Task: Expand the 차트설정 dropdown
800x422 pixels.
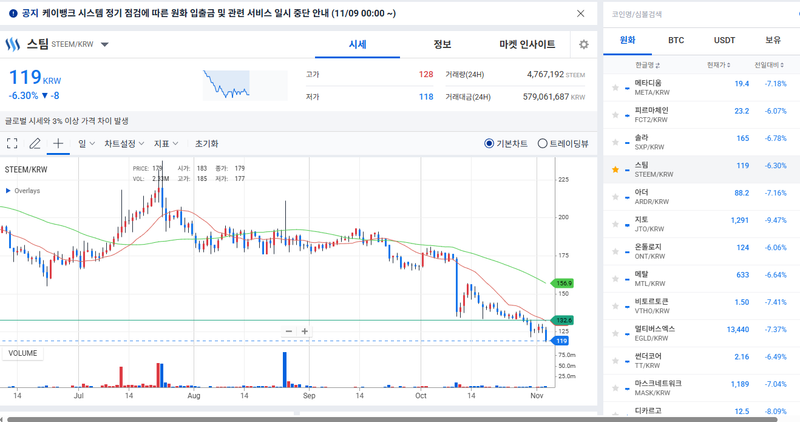Action: 124,143
